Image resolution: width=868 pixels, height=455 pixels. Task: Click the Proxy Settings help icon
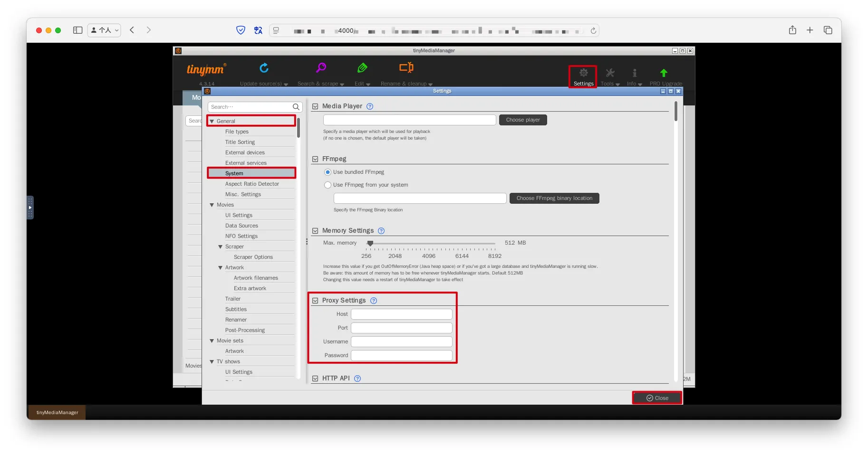coord(374,301)
